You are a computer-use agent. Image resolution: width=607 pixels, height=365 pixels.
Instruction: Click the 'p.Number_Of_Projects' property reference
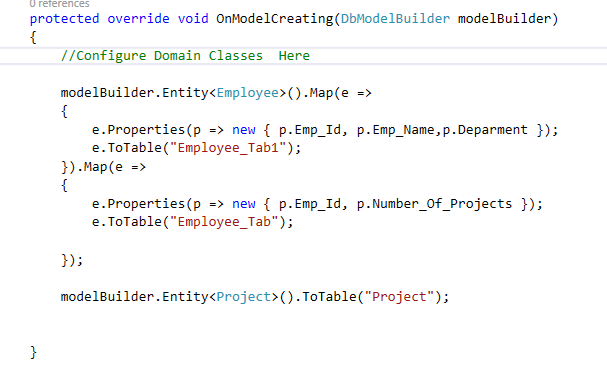pos(434,204)
